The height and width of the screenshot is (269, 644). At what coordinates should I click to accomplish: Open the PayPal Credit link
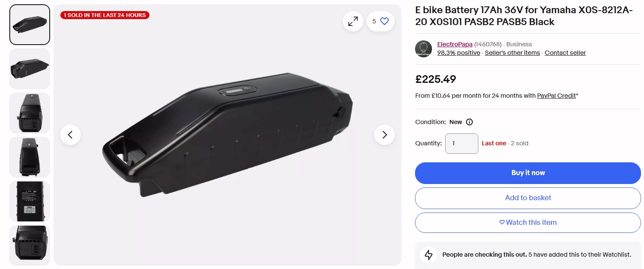tap(556, 96)
